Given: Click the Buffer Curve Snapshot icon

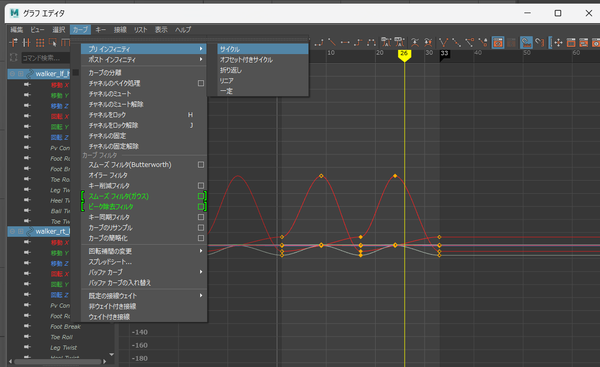Looking at the screenshot, I should coord(386,42).
